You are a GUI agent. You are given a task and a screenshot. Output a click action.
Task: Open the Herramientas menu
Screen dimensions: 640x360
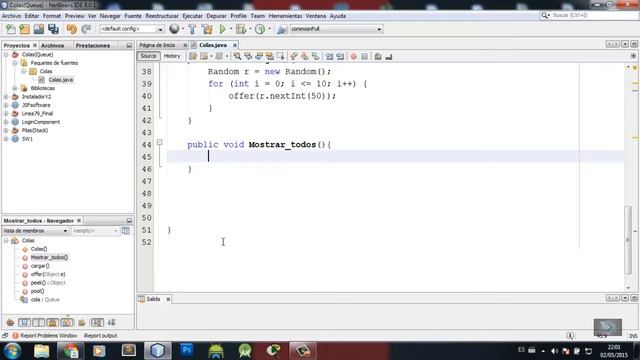(285, 16)
